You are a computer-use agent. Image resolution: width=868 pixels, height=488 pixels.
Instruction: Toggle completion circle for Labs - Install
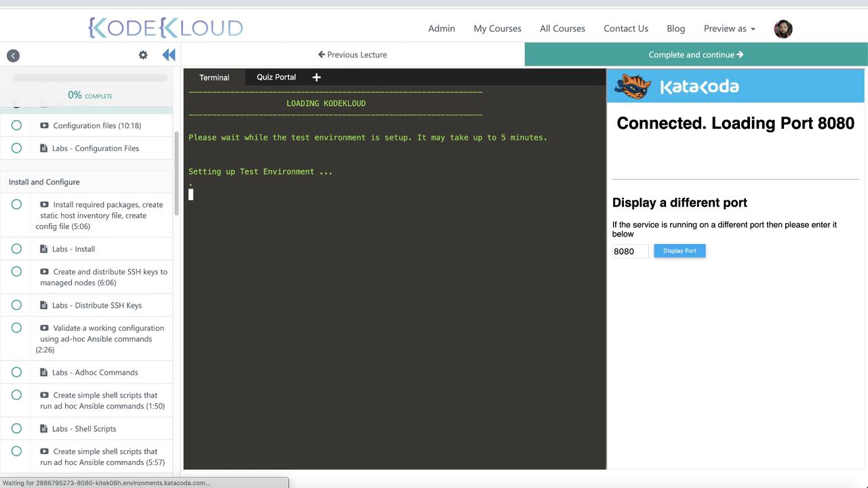tap(16, 249)
